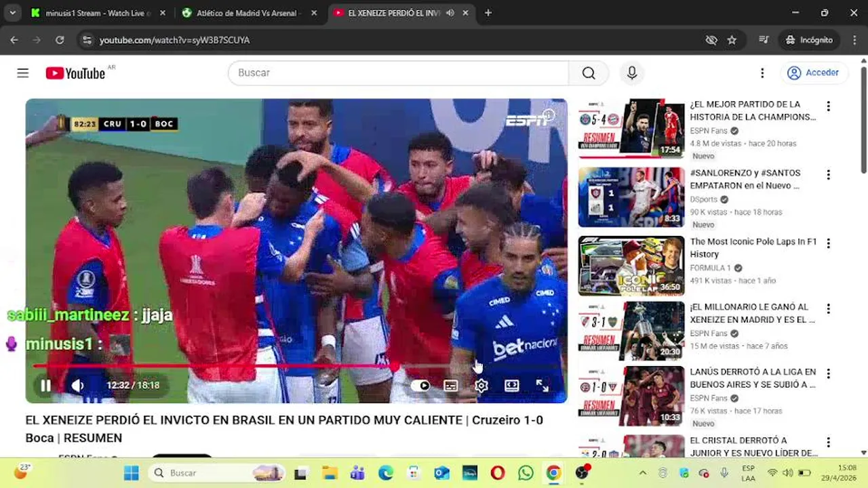This screenshot has width=868, height=488.
Task: Click the search magnifier button
Action: point(589,73)
